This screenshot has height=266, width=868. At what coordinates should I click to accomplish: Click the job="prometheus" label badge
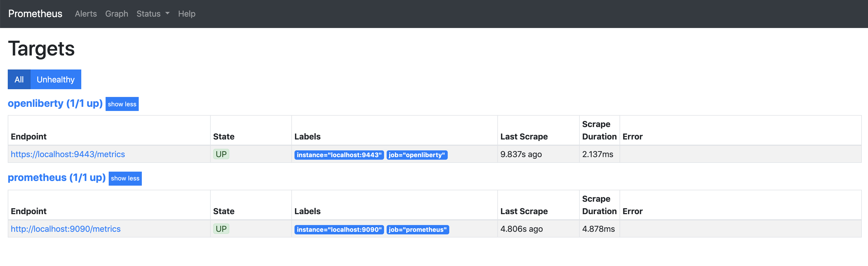tap(417, 229)
